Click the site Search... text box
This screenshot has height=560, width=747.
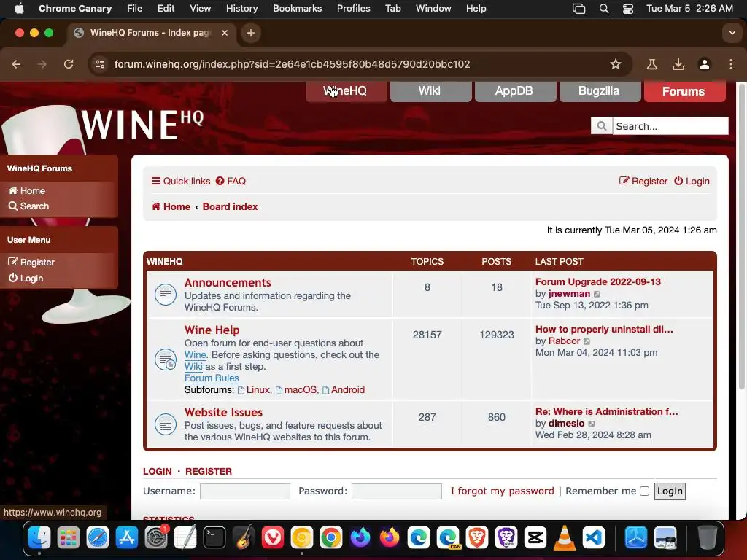[670, 125]
